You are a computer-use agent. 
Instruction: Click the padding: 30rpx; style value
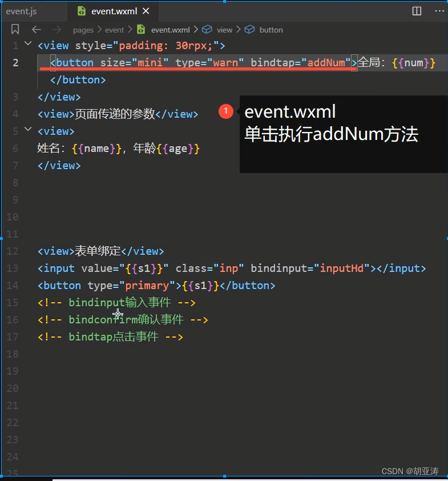(x=166, y=46)
